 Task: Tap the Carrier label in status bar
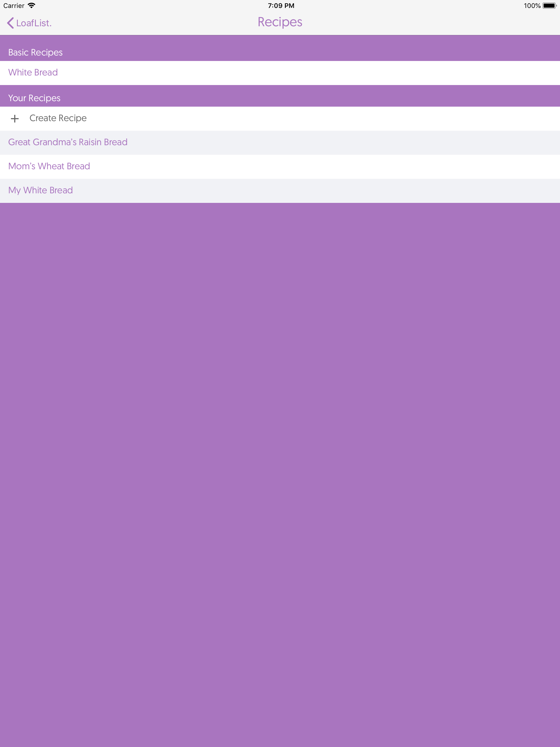(13, 5)
